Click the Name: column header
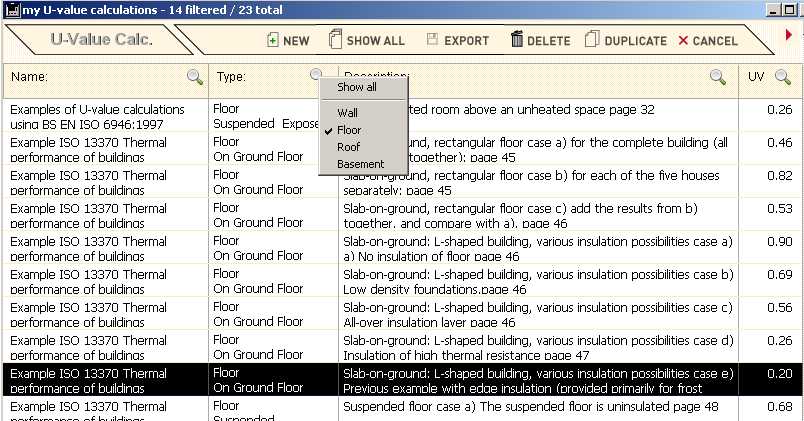 click(x=29, y=77)
